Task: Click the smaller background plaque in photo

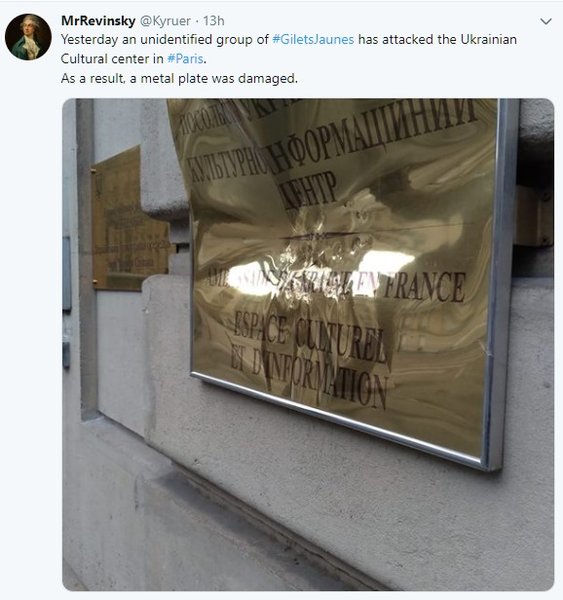Action: 130,220
